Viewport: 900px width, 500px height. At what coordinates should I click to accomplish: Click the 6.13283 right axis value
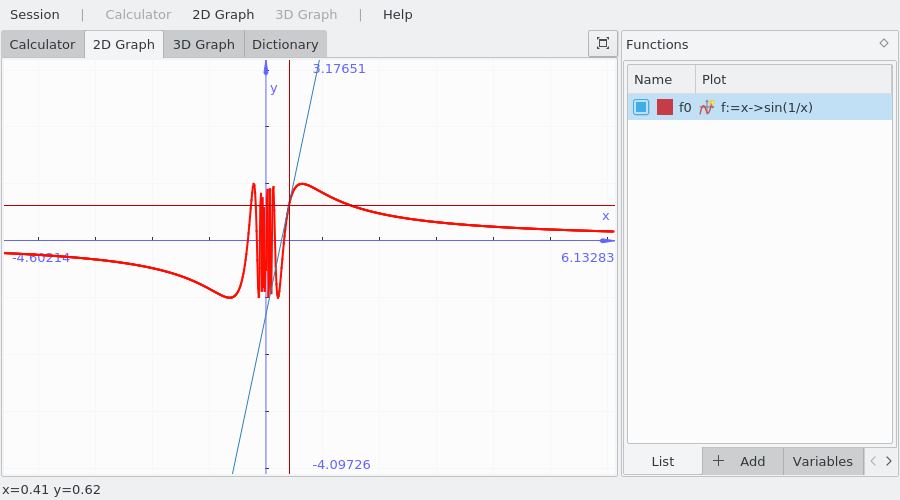tap(587, 258)
